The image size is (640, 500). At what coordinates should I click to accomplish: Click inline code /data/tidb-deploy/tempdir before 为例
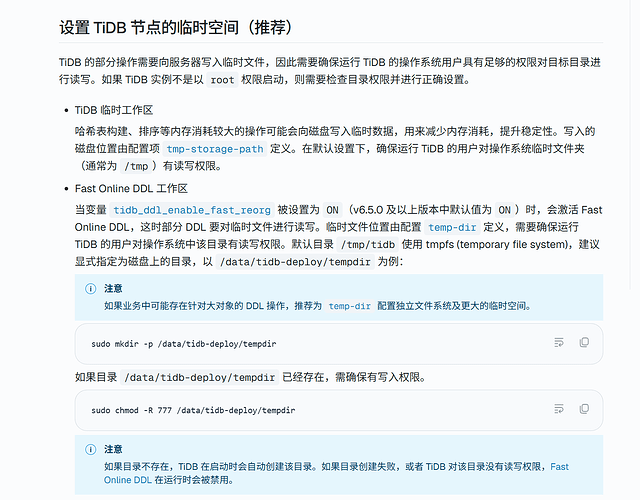[x=295, y=262]
